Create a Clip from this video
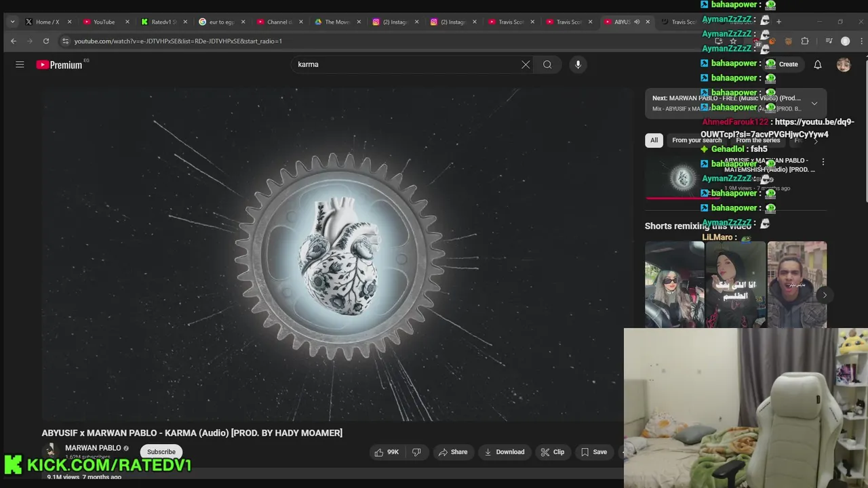Screen dimensions: 868x488 (x=552, y=452)
